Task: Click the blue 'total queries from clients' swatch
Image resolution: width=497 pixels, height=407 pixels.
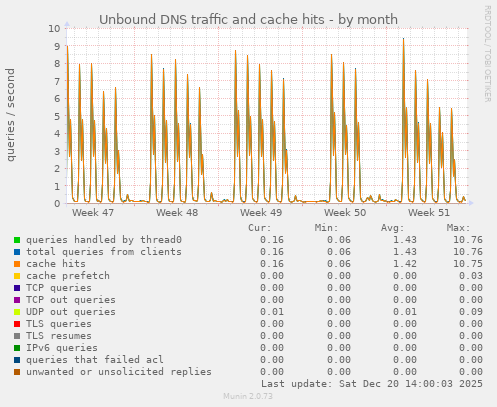Action: coord(17,252)
